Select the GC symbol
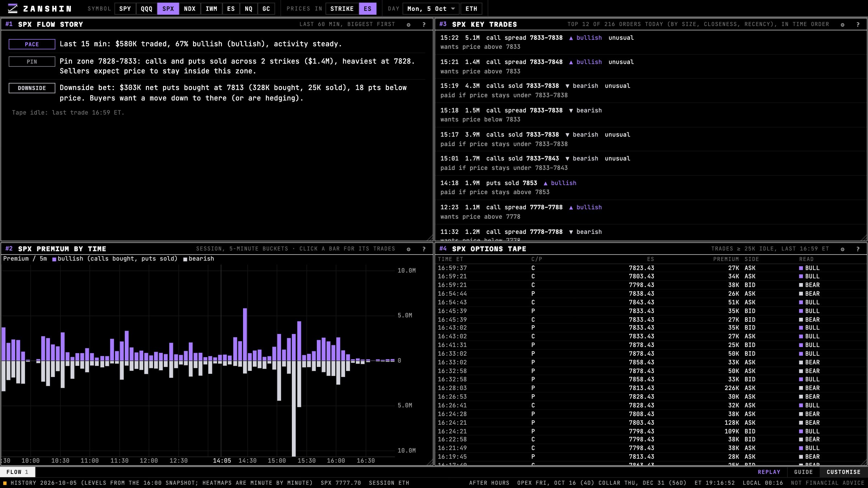Viewport: 868px width, 488px height. pyautogui.click(x=266, y=9)
